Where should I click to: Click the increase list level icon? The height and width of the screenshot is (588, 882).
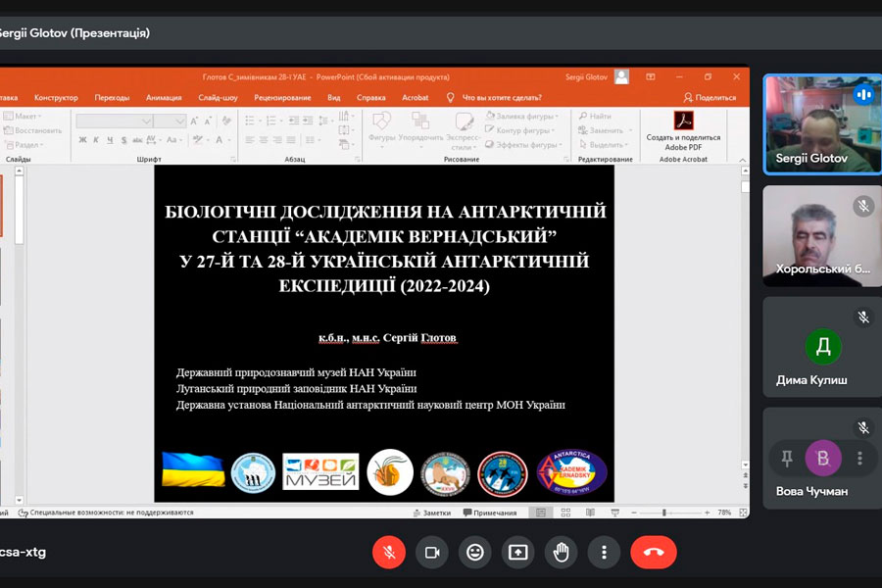pyautogui.click(x=308, y=121)
